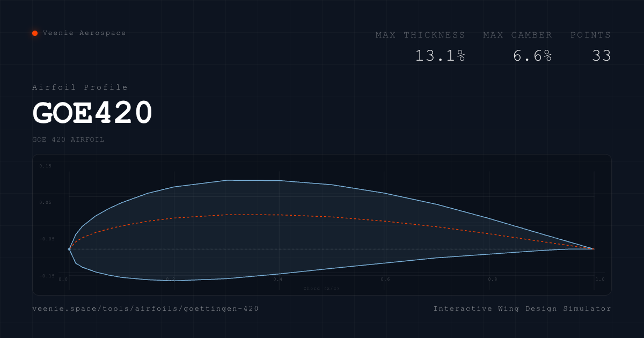Screen dimensions: 644x338
Task: Click the 6.6% max camber value
Action: coord(532,56)
